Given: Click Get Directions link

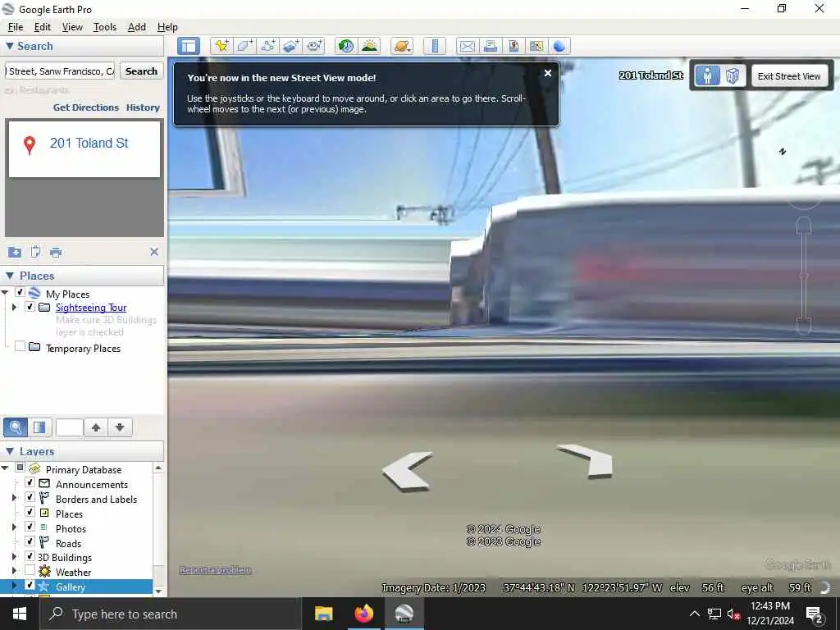Looking at the screenshot, I should (85, 107).
